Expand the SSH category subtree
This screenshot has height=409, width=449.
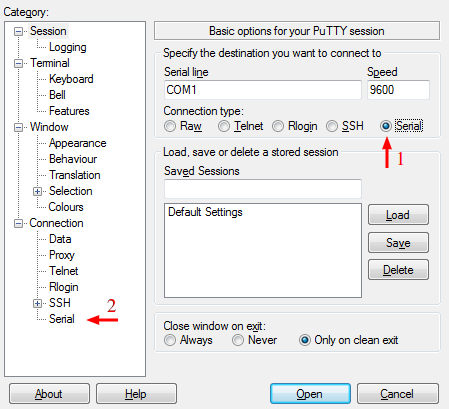click(x=37, y=303)
